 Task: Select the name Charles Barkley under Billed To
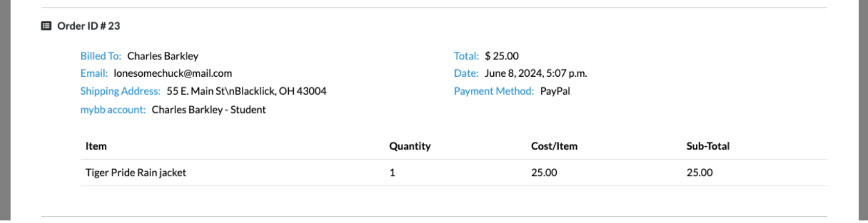[163, 56]
